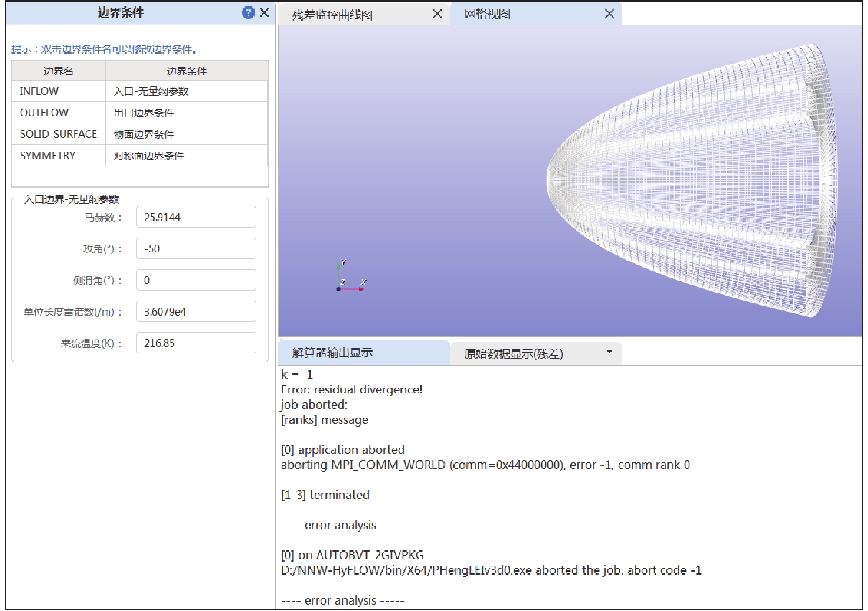Click the 攻角 input field
Screen dimensions: 868x611
click(196, 249)
